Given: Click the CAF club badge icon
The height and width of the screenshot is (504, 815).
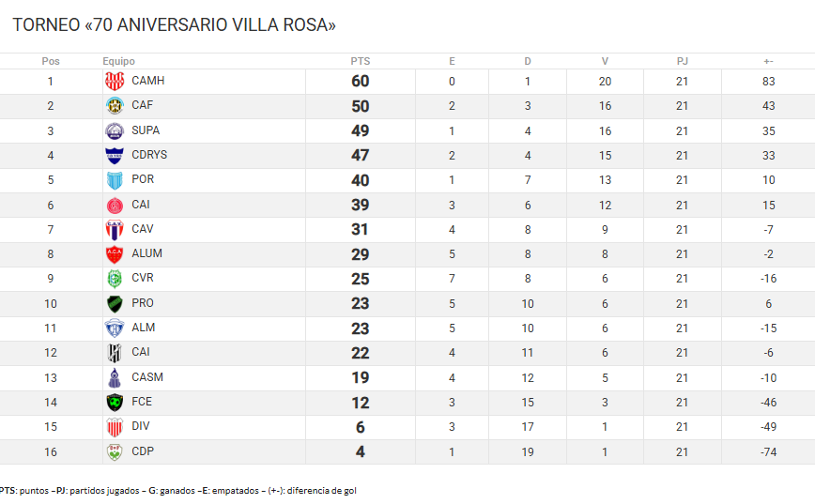Looking at the screenshot, I should coord(115,105).
